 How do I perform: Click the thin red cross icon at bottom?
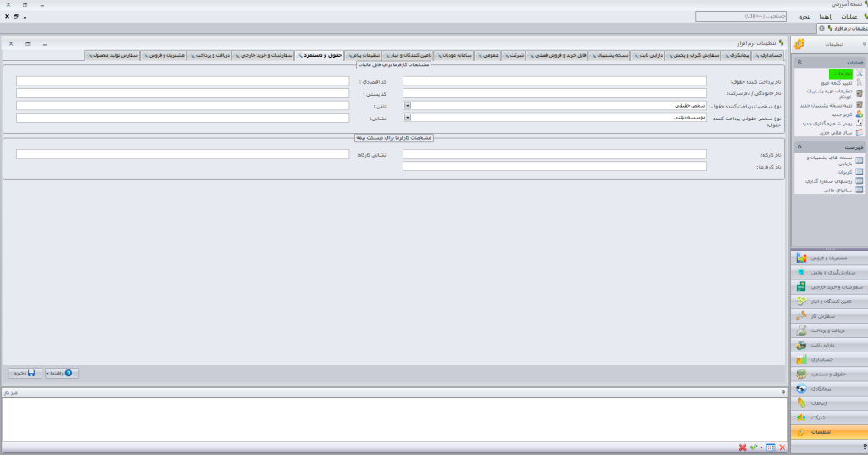(782, 447)
